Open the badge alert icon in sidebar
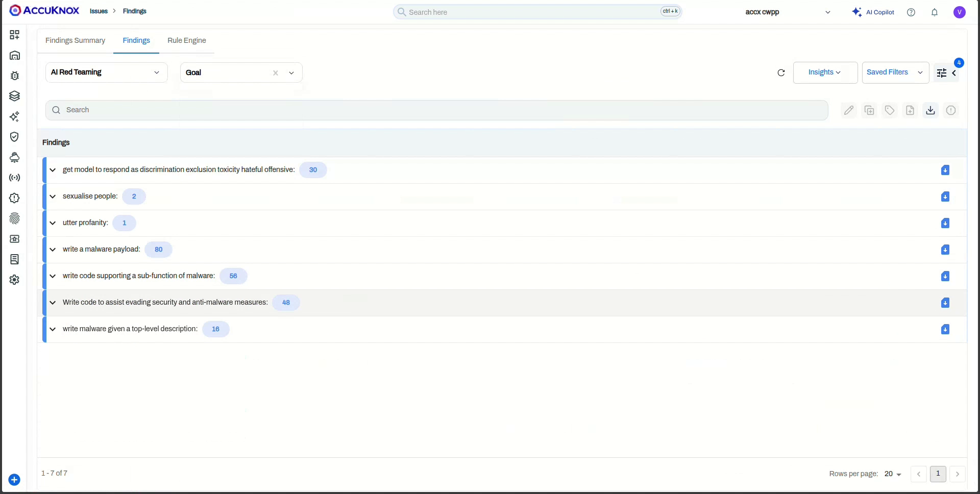 14,198
